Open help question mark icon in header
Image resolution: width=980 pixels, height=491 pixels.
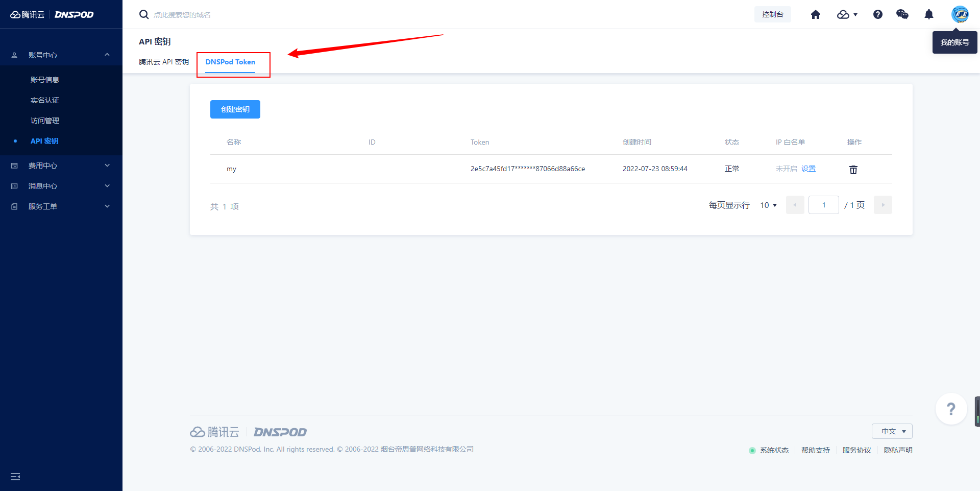(x=878, y=14)
